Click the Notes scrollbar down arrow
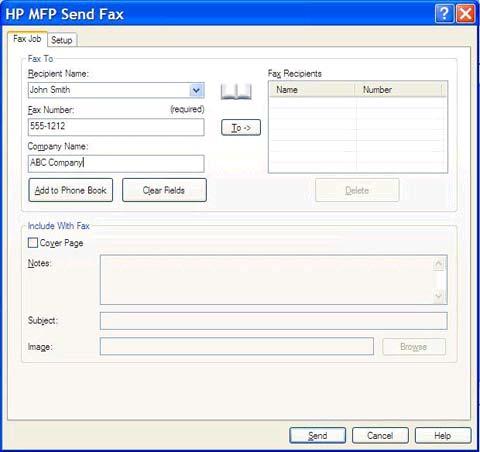 pyautogui.click(x=439, y=296)
